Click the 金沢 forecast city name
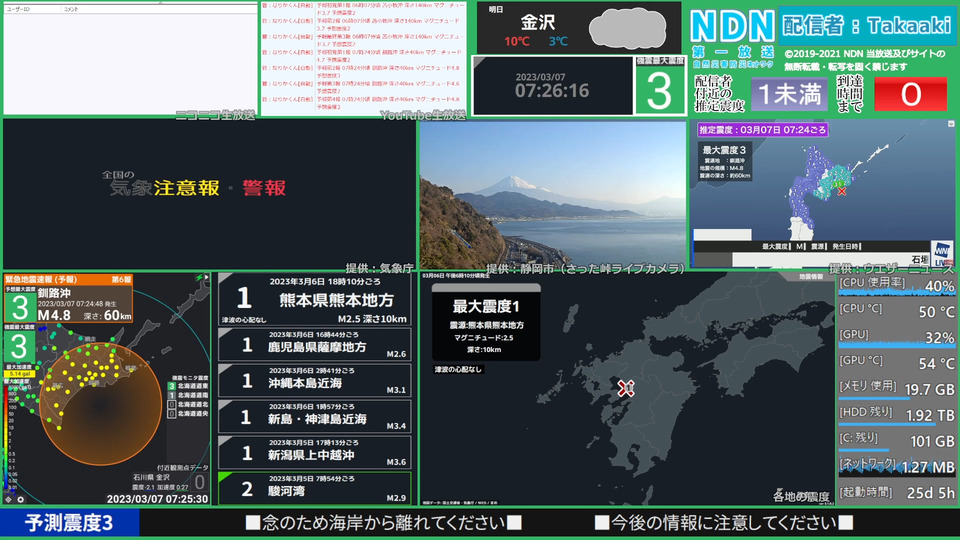 tap(538, 23)
